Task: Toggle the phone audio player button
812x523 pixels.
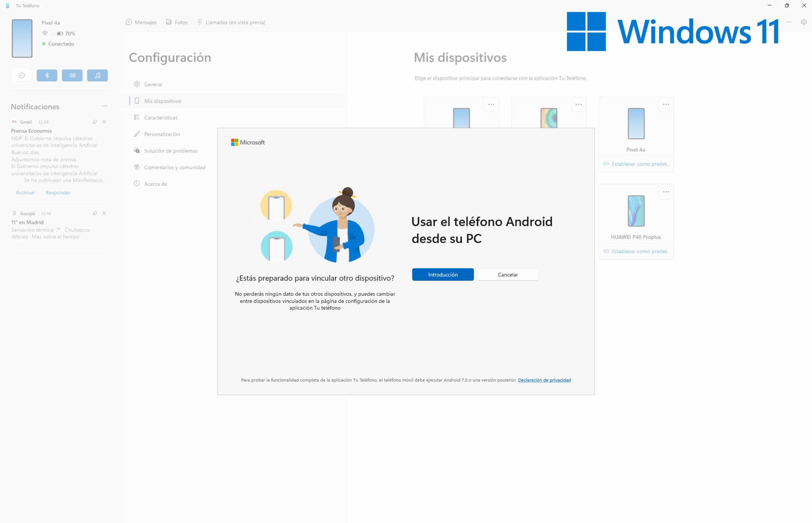Action: click(97, 76)
